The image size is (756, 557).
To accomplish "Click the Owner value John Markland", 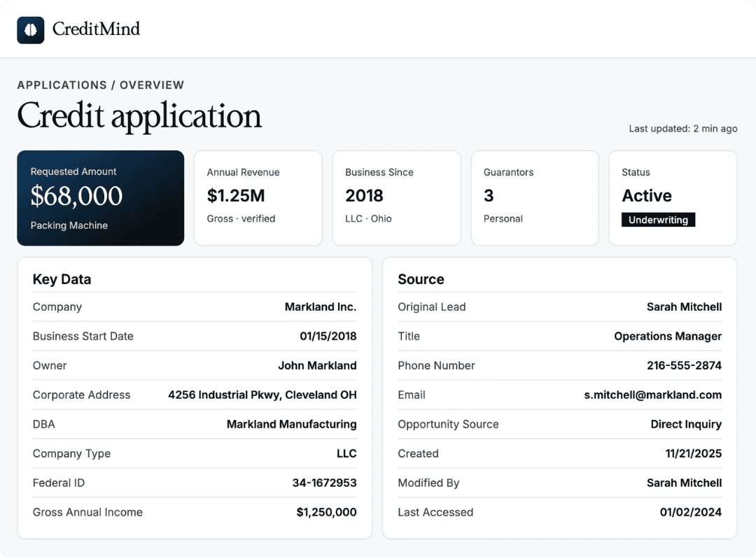I will (317, 366).
